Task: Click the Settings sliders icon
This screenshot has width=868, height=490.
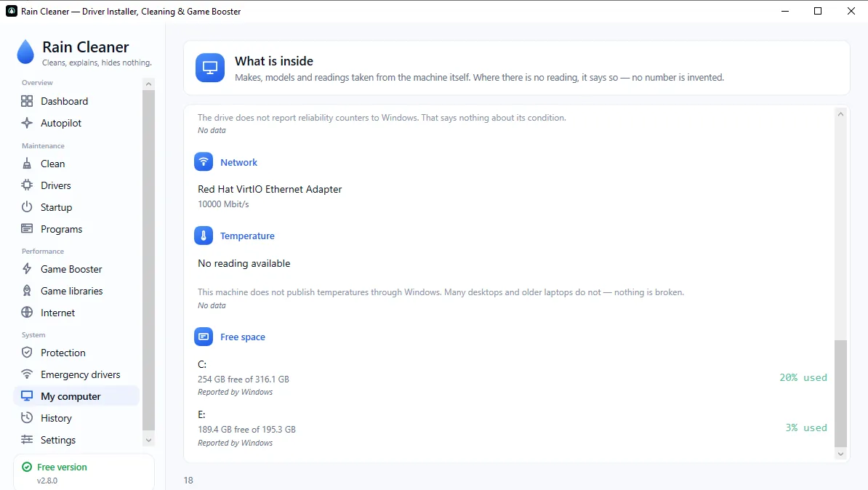Action: click(27, 440)
